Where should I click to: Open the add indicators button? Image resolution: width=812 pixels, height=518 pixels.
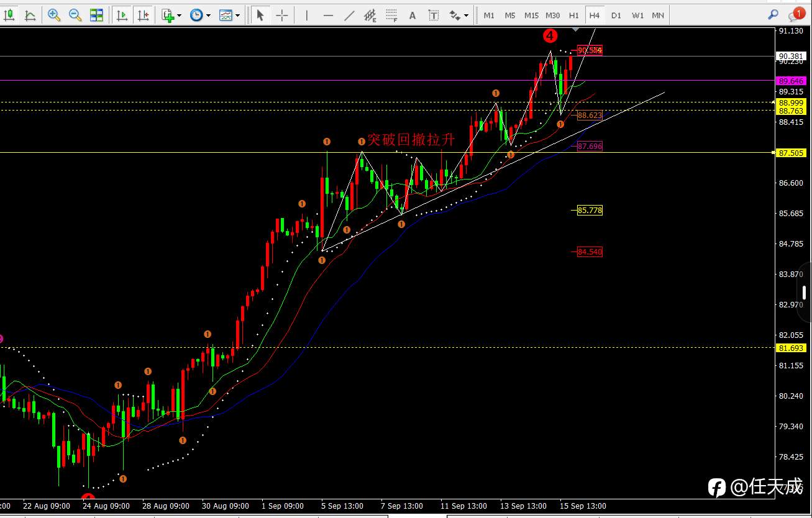167,16
